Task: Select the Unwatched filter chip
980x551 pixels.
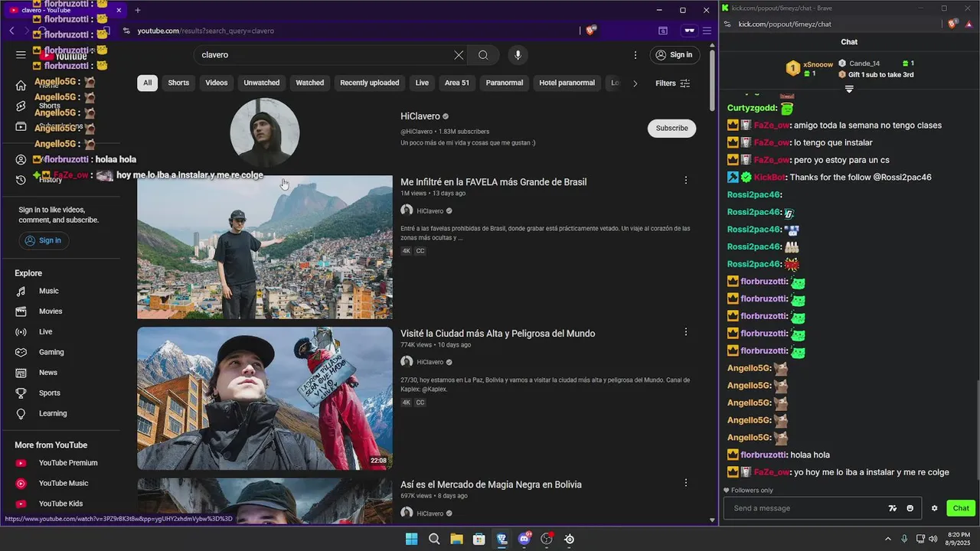Action: coord(262,83)
